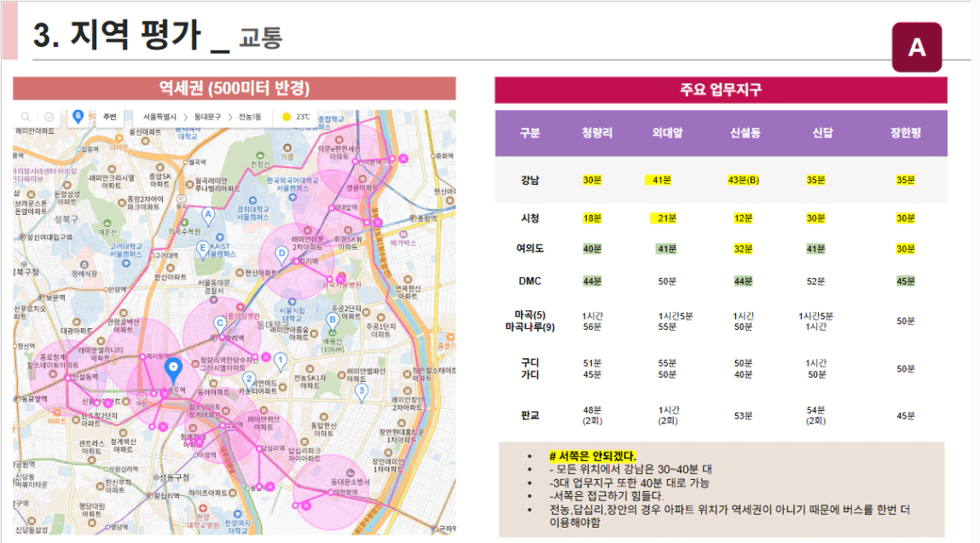Remove the 회기역 radius measurement X
980x543 pixels.
pyautogui.click(x=340, y=278)
